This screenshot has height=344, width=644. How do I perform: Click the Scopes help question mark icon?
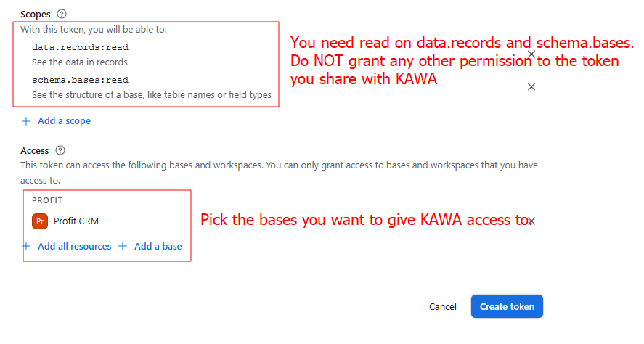click(x=61, y=14)
